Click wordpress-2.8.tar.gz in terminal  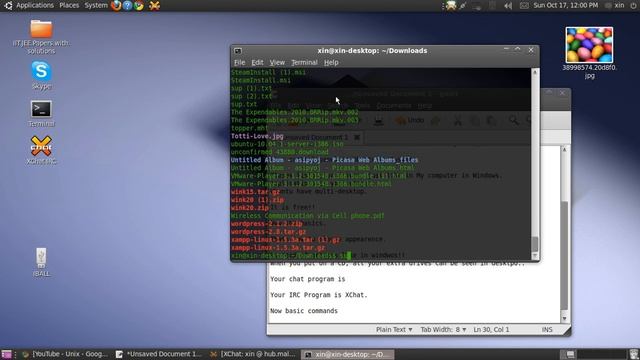point(268,231)
